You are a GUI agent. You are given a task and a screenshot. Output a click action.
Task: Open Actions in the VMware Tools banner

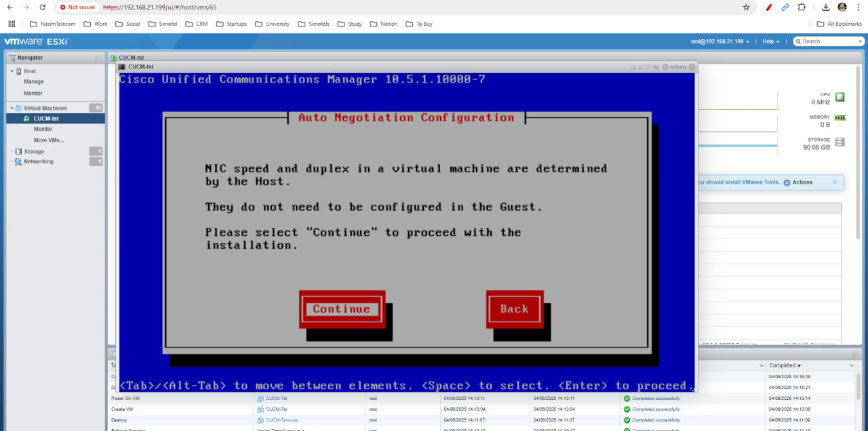point(797,182)
